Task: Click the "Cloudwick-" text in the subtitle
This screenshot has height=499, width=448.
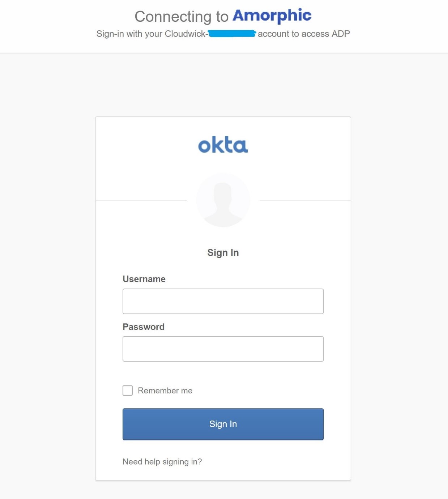Action: coord(186,34)
